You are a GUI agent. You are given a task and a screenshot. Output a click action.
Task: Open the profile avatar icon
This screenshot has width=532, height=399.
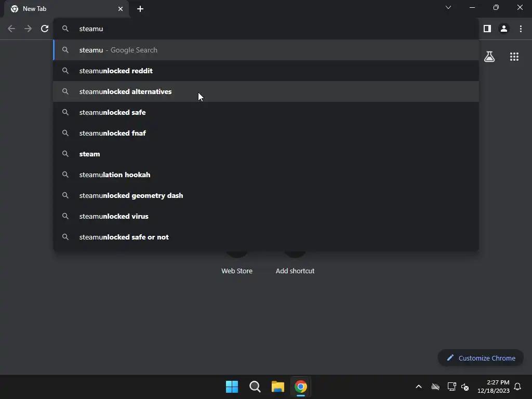pos(504,29)
